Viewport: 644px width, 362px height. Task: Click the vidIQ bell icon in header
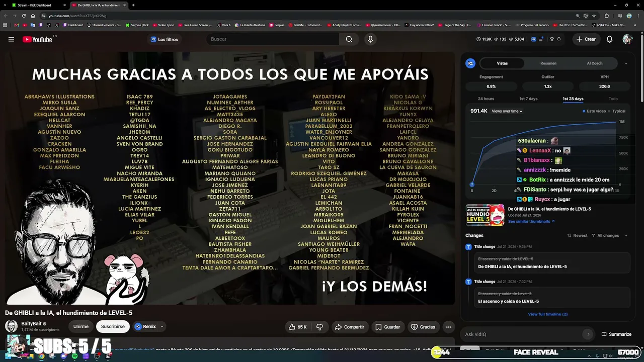[558, 39]
